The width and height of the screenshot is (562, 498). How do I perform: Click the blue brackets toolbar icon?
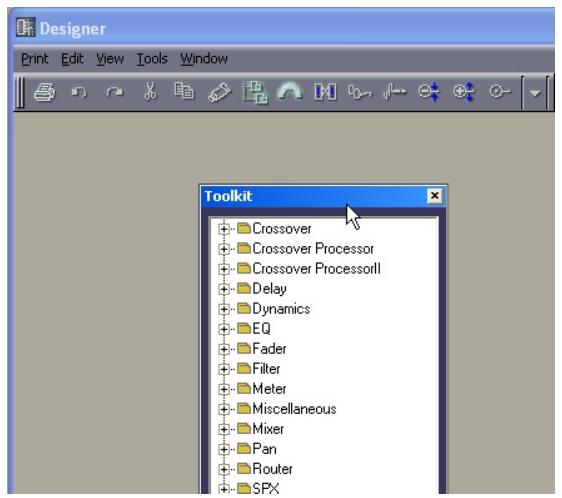[x=325, y=92]
